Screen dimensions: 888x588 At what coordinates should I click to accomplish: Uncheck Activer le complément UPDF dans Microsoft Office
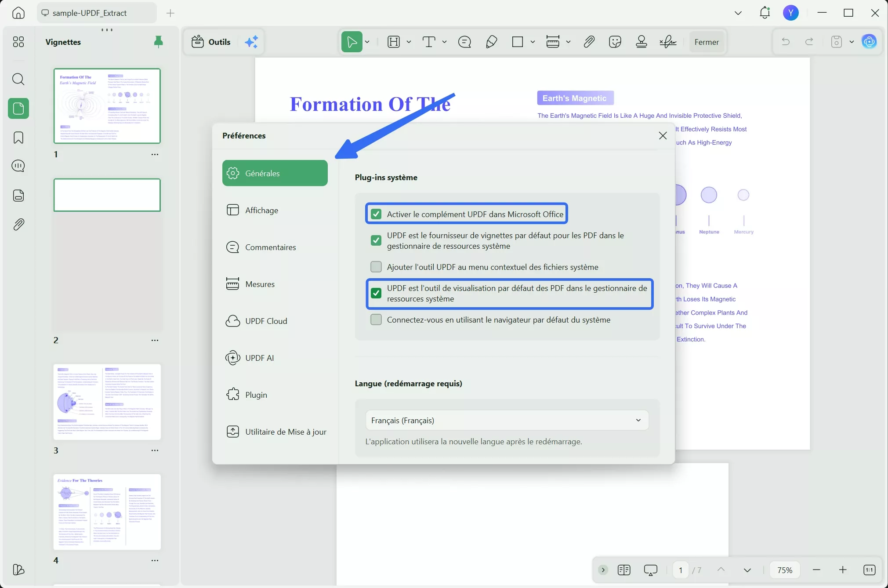[x=376, y=214]
